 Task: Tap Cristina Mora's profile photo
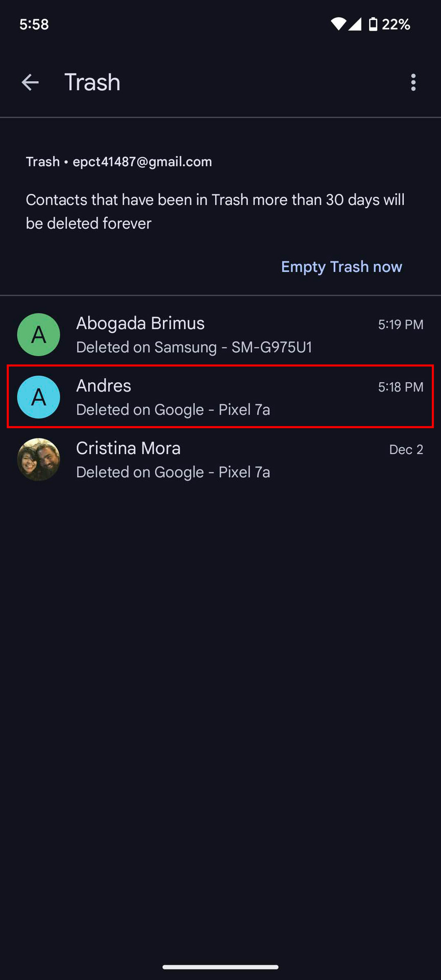tap(39, 459)
